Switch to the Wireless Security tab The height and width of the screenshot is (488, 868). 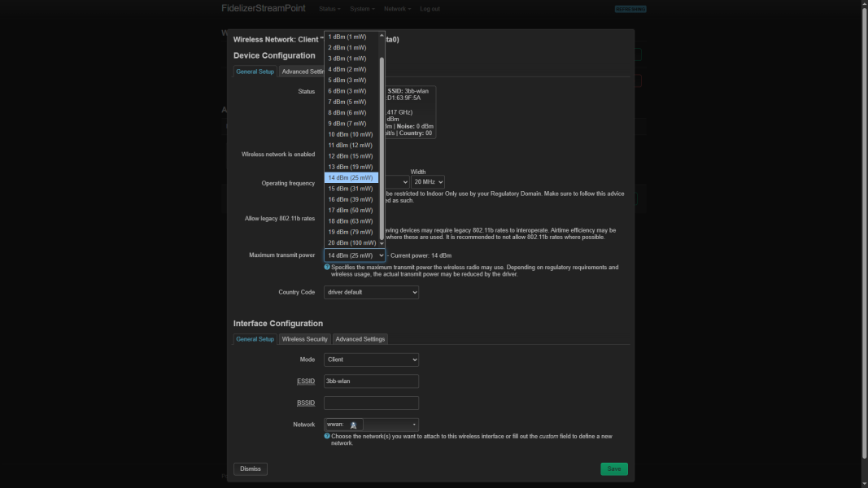pyautogui.click(x=304, y=339)
